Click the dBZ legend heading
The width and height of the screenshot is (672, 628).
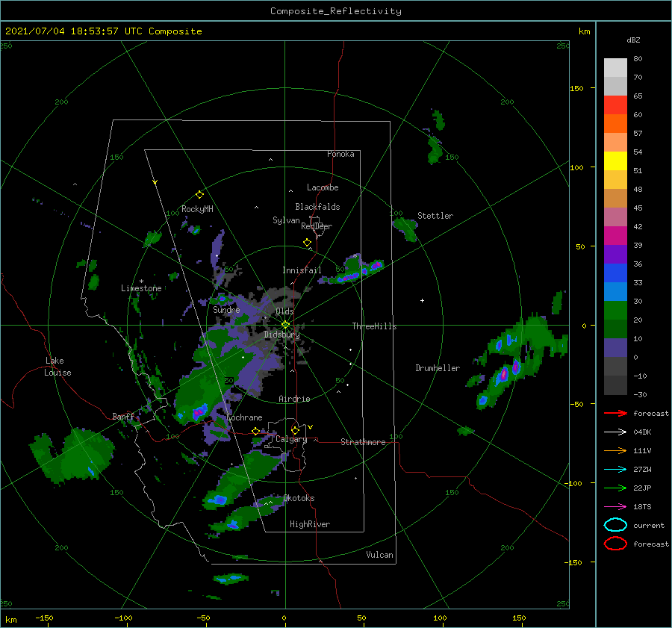[633, 40]
